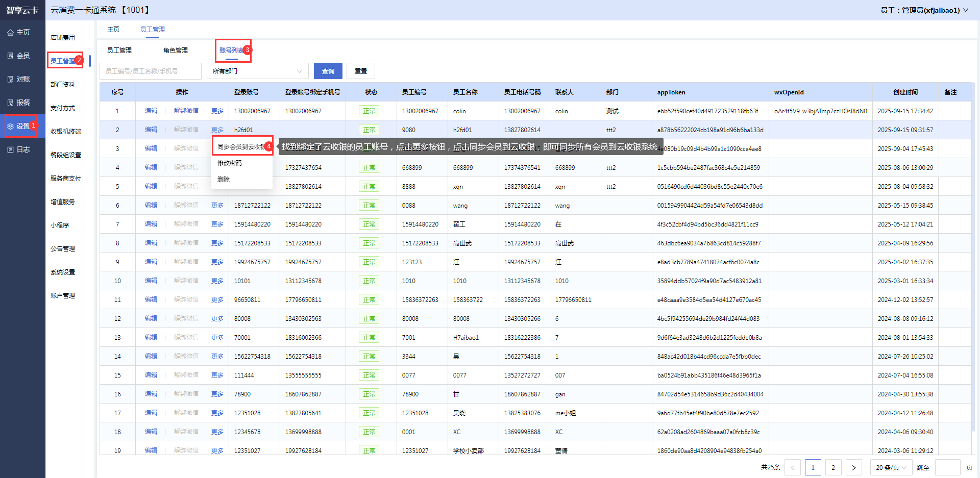Choose 同步会员到云收银 from the menu

[241, 147]
